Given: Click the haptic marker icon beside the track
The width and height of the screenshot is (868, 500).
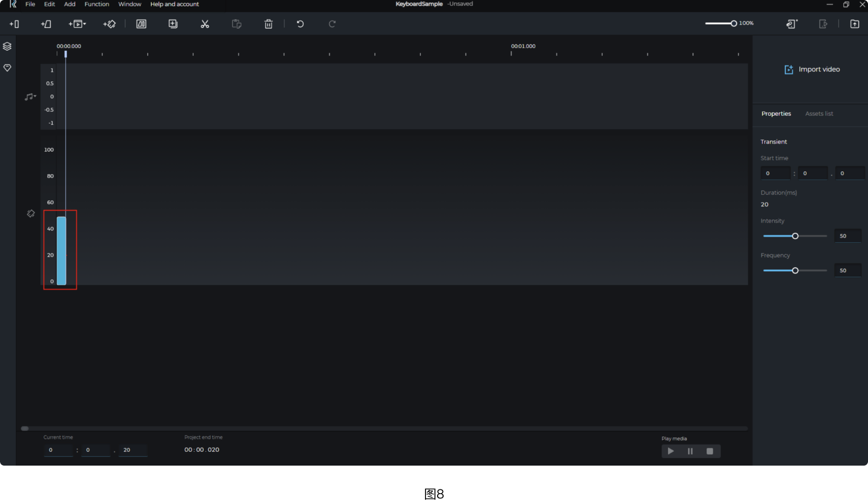Looking at the screenshot, I should click(30, 213).
